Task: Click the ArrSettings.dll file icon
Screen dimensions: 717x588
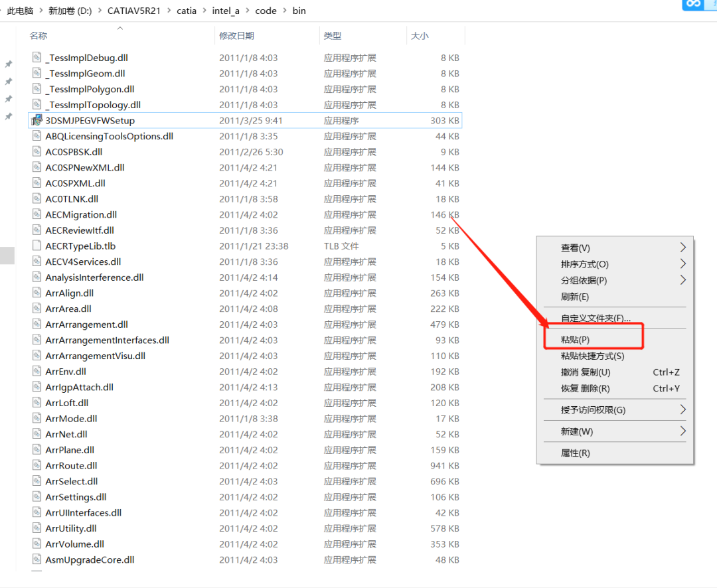Action: 37,497
